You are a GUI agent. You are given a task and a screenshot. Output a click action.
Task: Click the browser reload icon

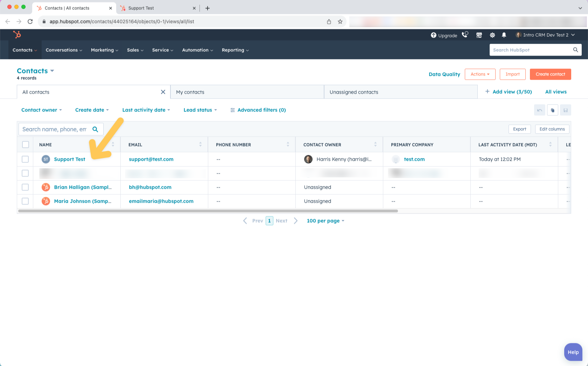(30, 22)
